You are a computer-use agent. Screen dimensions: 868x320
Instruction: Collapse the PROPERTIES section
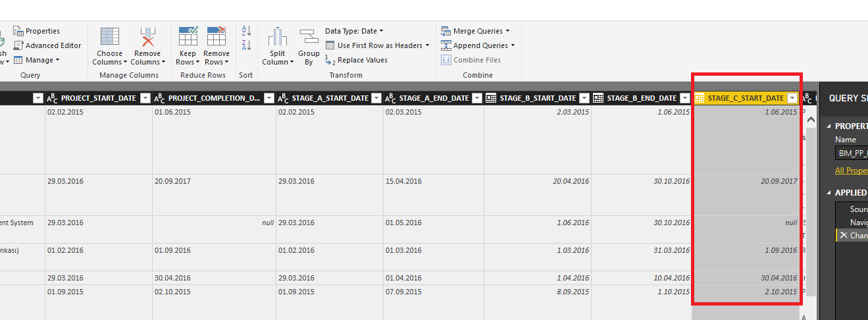click(x=830, y=126)
